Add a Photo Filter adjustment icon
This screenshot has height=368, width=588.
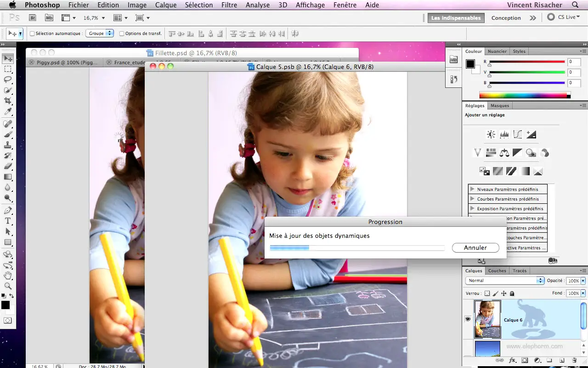[x=531, y=153]
